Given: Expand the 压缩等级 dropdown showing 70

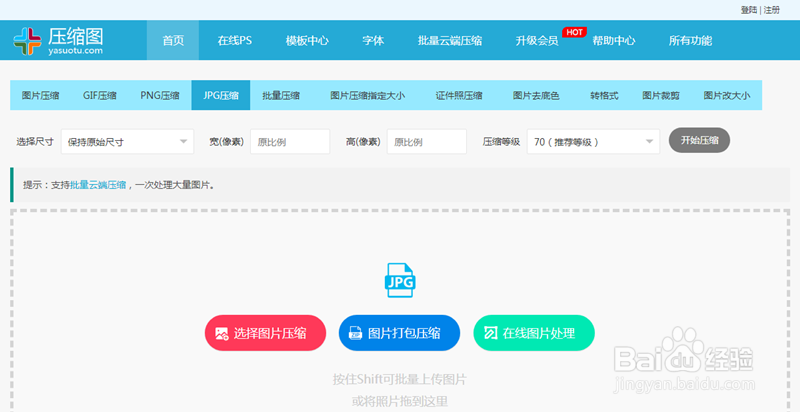Looking at the screenshot, I should 593,142.
